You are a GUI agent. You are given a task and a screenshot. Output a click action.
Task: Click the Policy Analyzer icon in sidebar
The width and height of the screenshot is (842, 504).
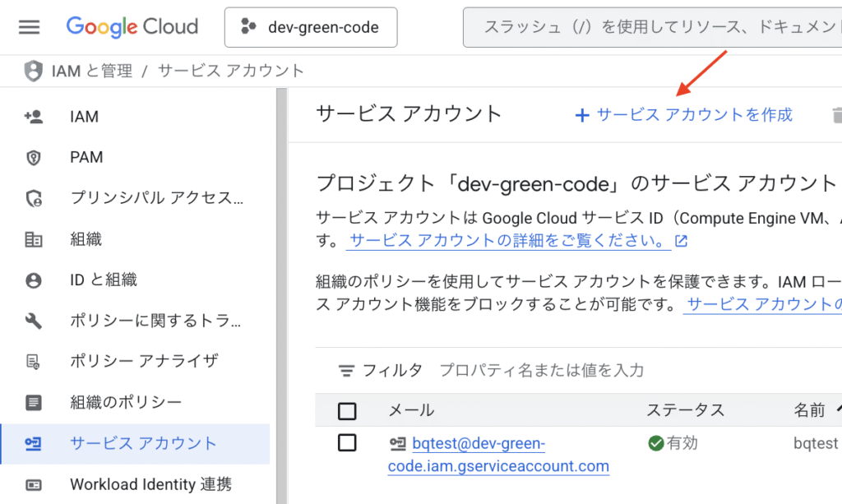[x=34, y=361]
